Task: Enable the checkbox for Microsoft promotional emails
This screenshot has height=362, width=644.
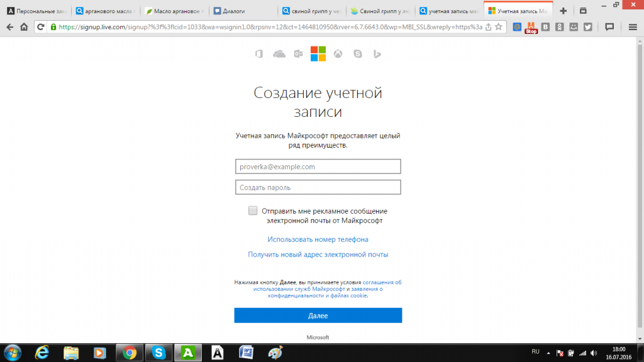Action: [253, 211]
